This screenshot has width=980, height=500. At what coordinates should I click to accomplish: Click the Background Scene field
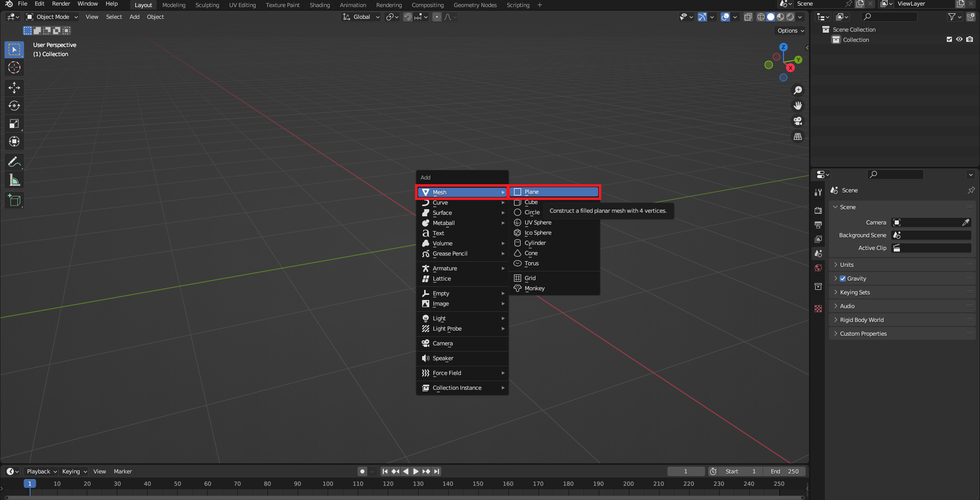(931, 235)
